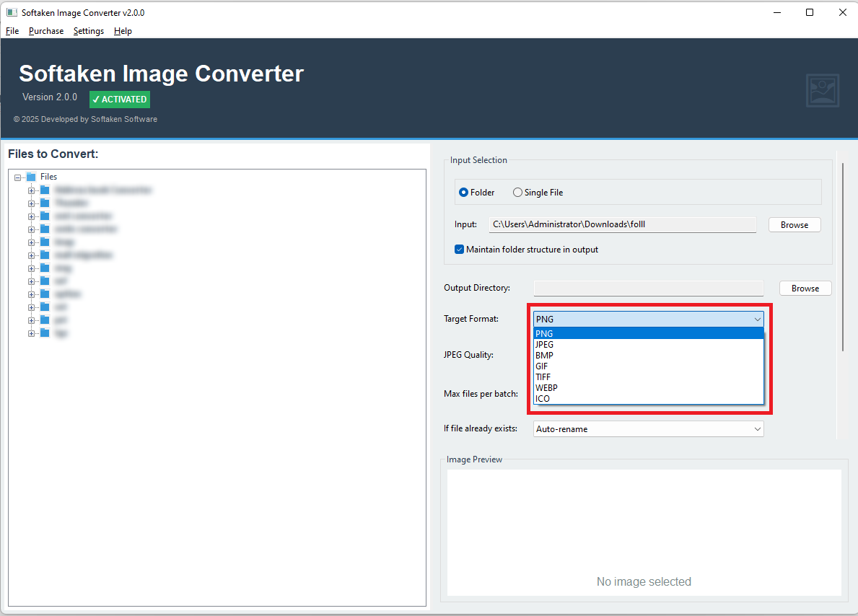Click the Files to Convert heading
The image size is (858, 616).
(x=53, y=154)
